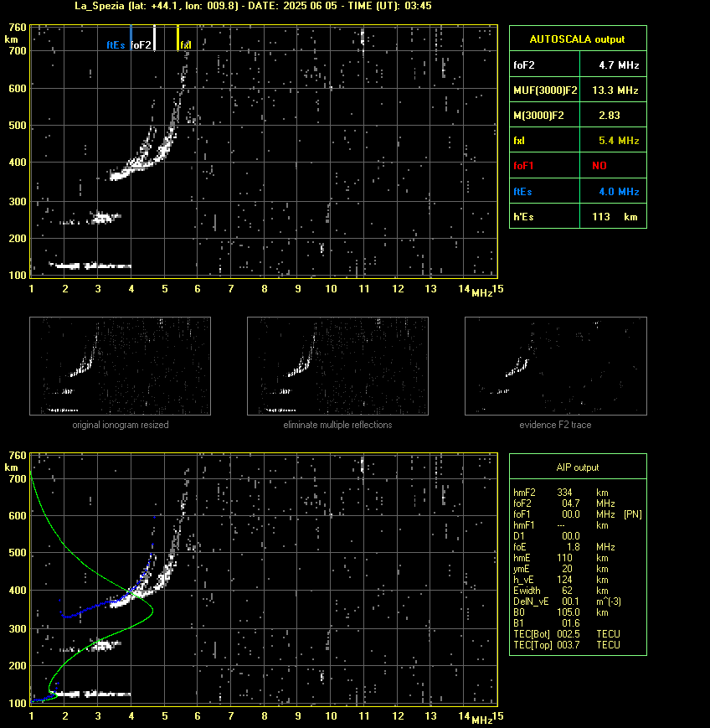Click the red foF1 label

coord(523,166)
